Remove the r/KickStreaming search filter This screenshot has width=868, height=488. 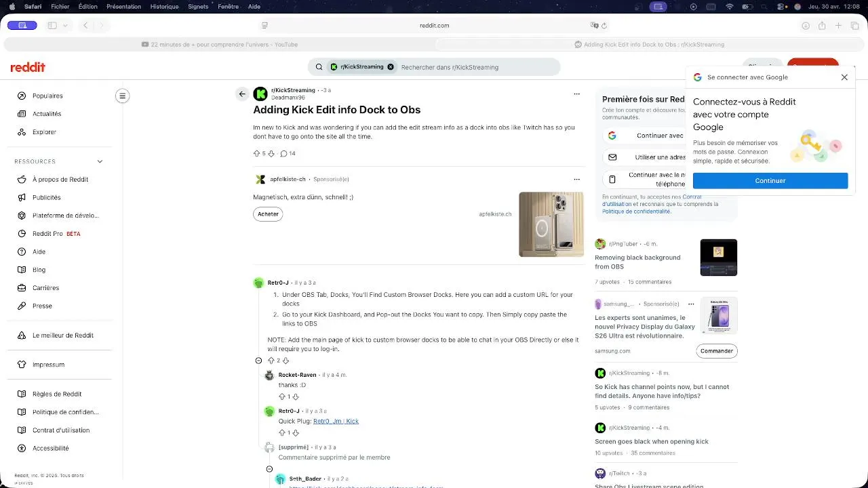pyautogui.click(x=391, y=67)
